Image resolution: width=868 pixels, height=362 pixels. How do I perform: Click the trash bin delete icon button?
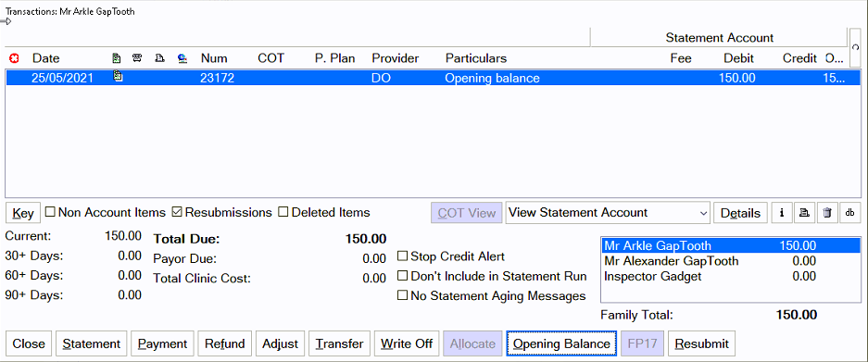[x=827, y=213]
